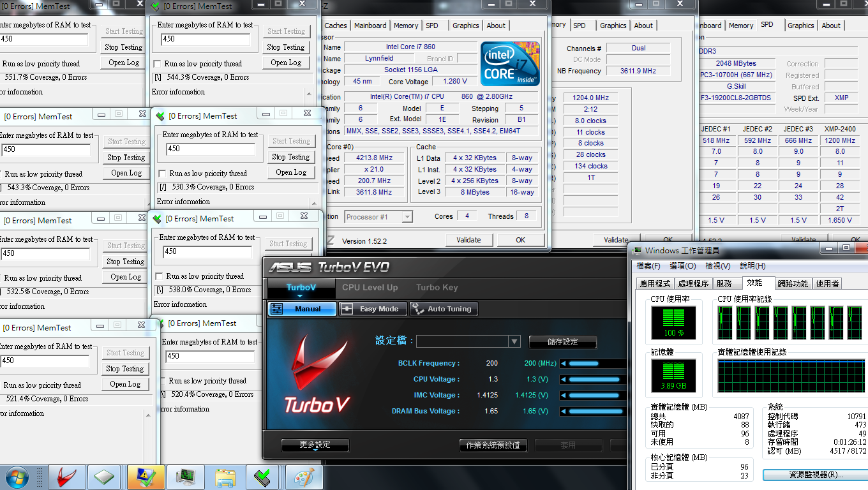The image size is (868, 490).
Task: Open the CPU Level Up tab
Action: click(370, 288)
